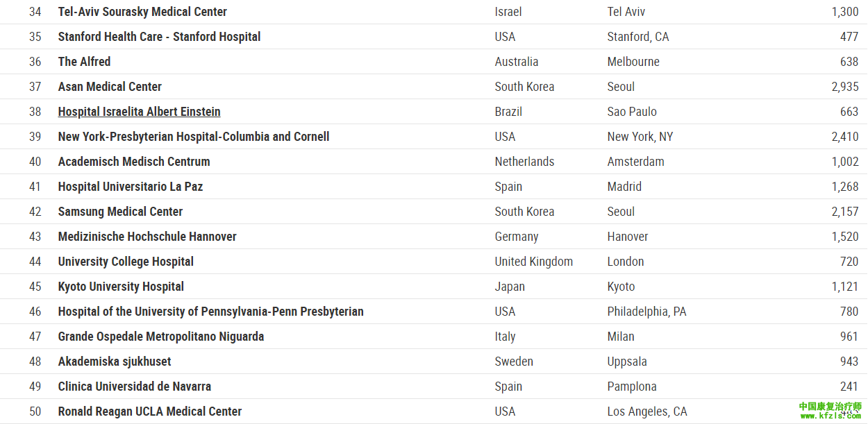This screenshot has height=424, width=868.
Task: Select Grande Ospedale Metropolitano Niguarda
Action: point(161,337)
